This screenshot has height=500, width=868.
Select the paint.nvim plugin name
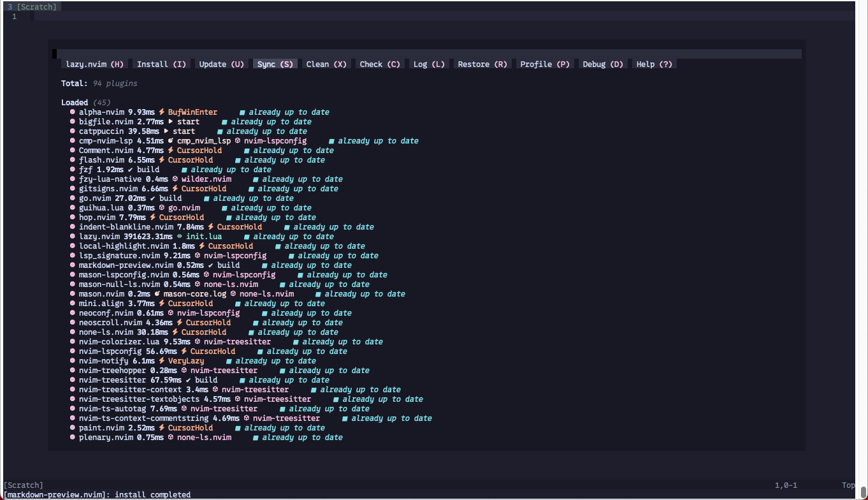point(101,428)
